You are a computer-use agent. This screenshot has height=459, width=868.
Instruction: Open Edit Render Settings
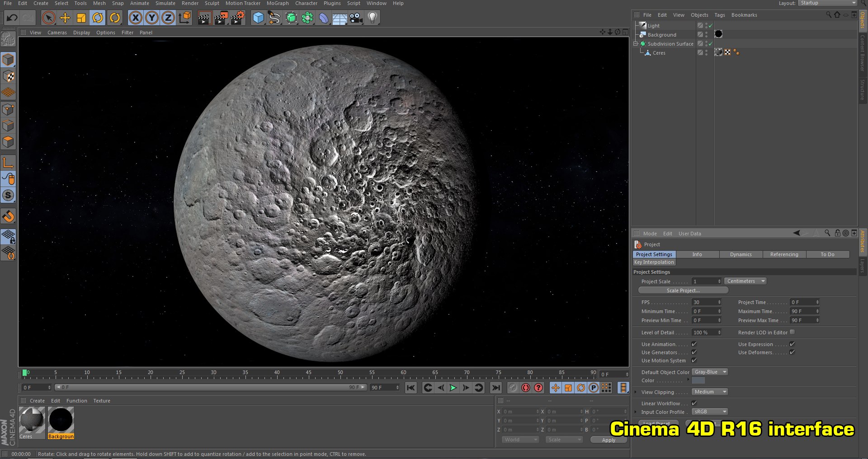(238, 18)
